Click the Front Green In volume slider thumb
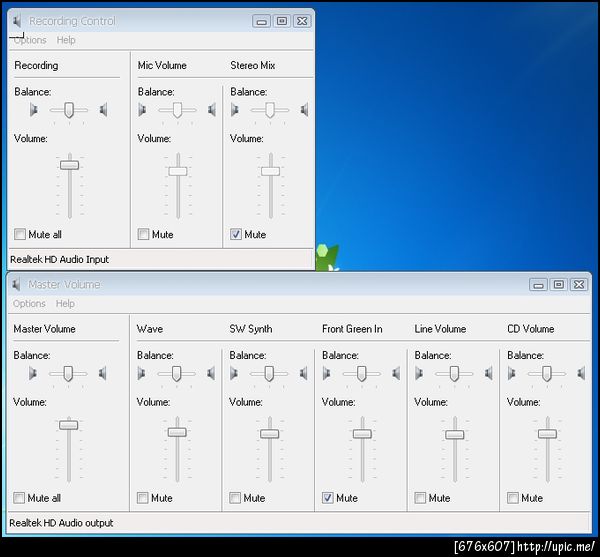Screen dimensions: 600x557 point(362,434)
